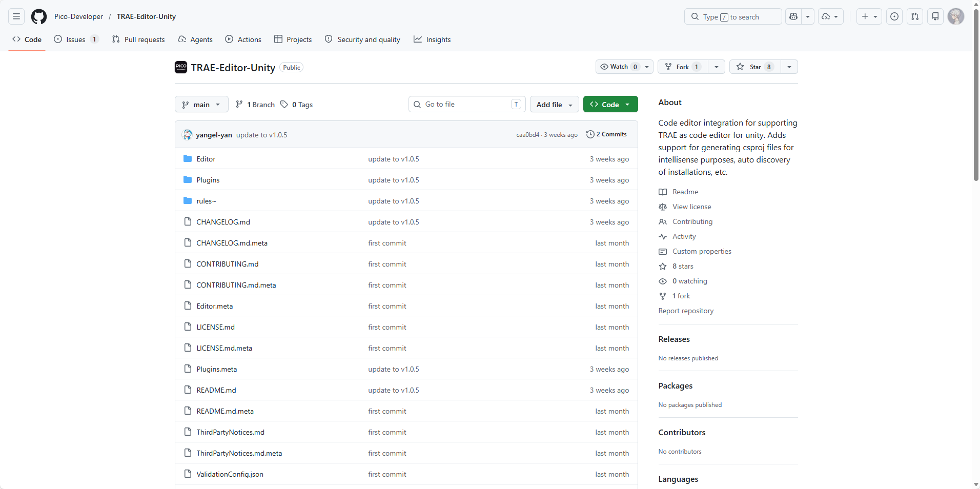This screenshot has width=980, height=489.
Task: Click the PICO repository avatar icon
Action: (x=181, y=67)
